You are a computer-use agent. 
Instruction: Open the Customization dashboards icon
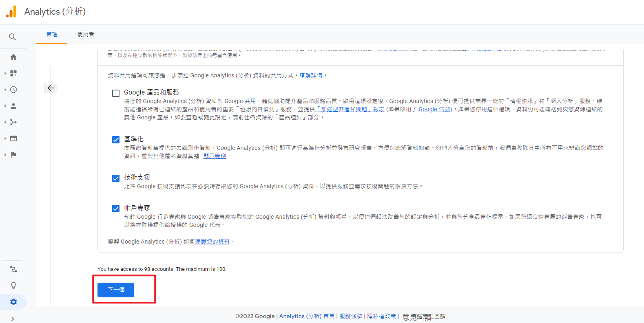coord(13,73)
